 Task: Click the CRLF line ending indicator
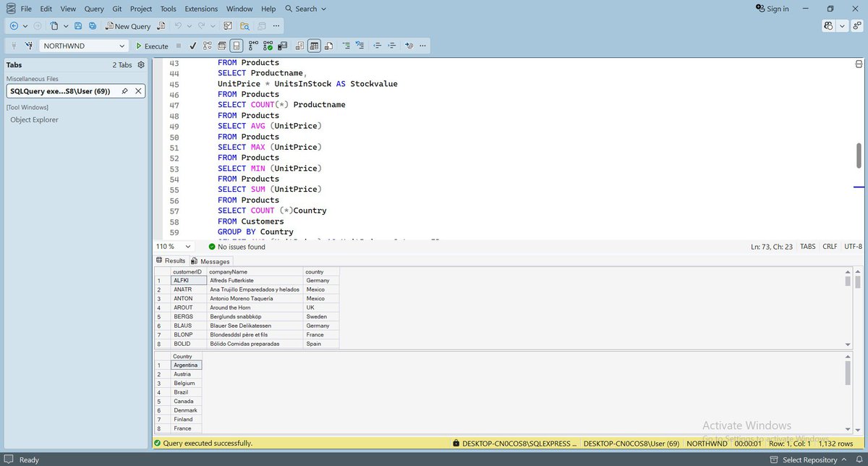(x=829, y=247)
